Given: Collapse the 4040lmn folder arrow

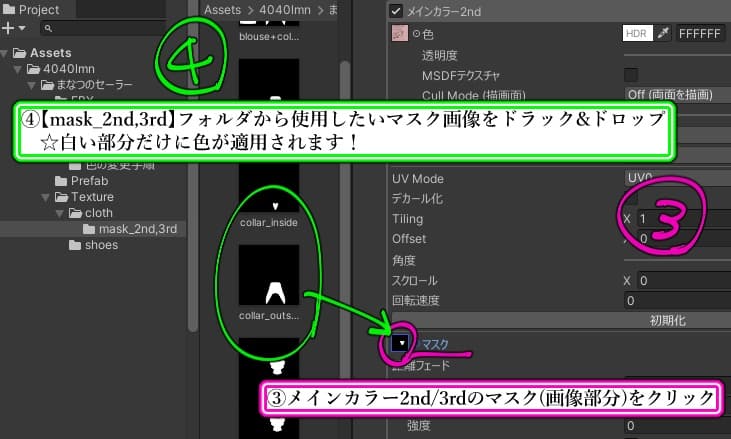Looking at the screenshot, I should pos(18,69).
